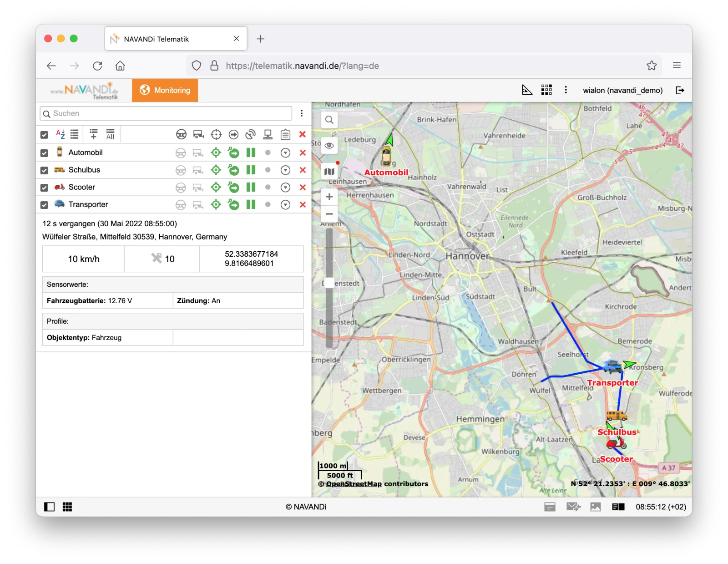Image resolution: width=728 pixels, height=564 pixels.
Task: Sort the unit list alphabetically
Action: coord(61,134)
